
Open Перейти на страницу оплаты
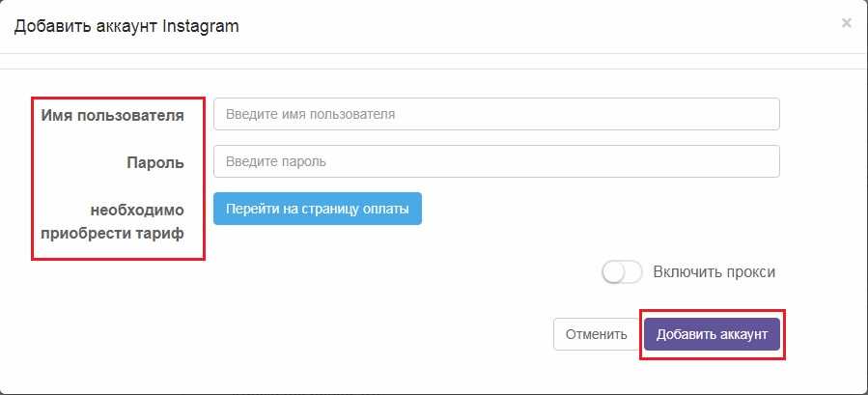click(x=318, y=209)
